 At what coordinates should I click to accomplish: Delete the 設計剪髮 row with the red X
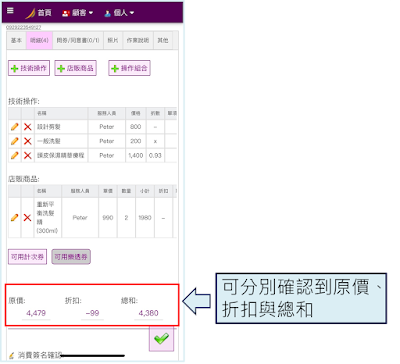point(28,127)
